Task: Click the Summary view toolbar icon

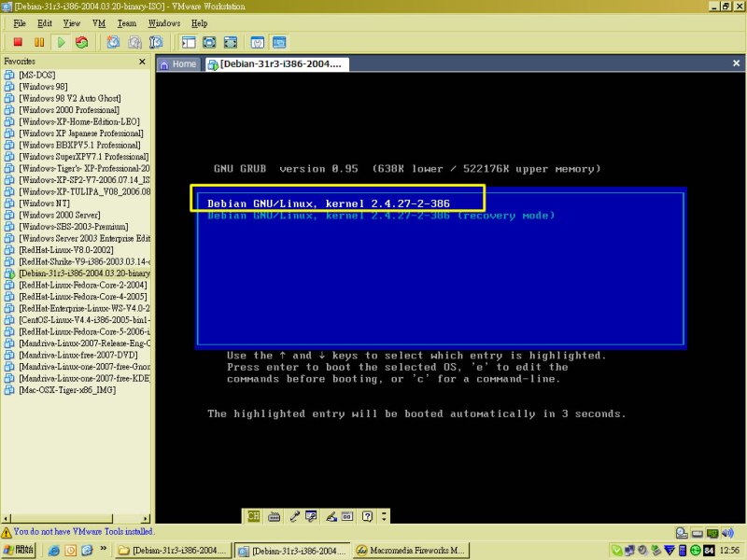Action: (x=258, y=42)
